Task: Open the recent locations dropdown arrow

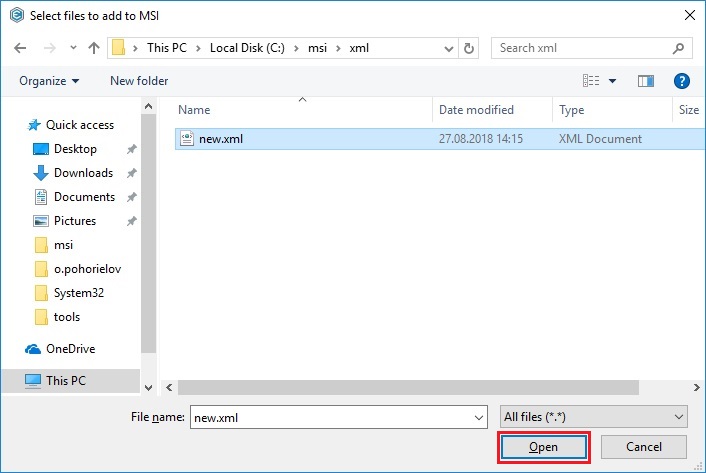Action: (73, 47)
